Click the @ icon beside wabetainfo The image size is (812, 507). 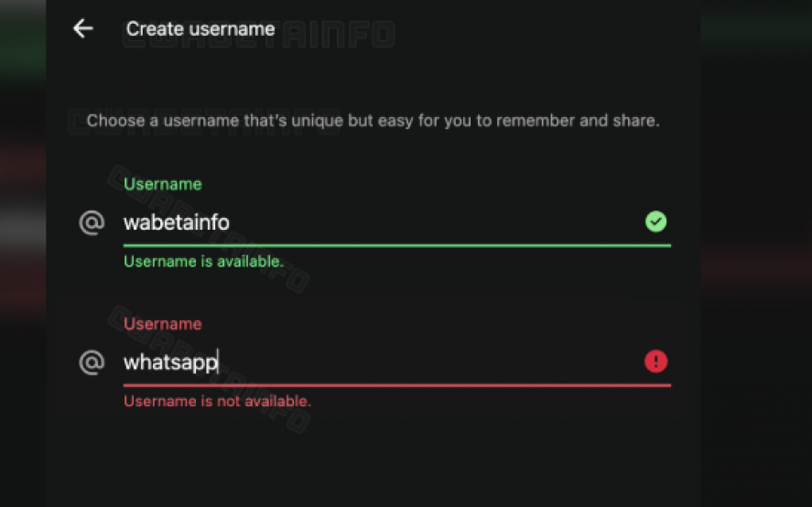[92, 222]
